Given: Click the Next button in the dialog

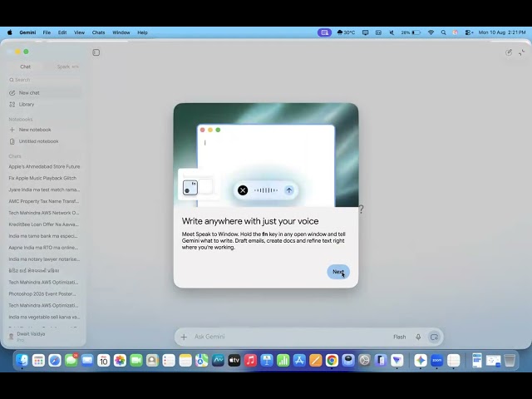Looking at the screenshot, I should pos(338,272).
